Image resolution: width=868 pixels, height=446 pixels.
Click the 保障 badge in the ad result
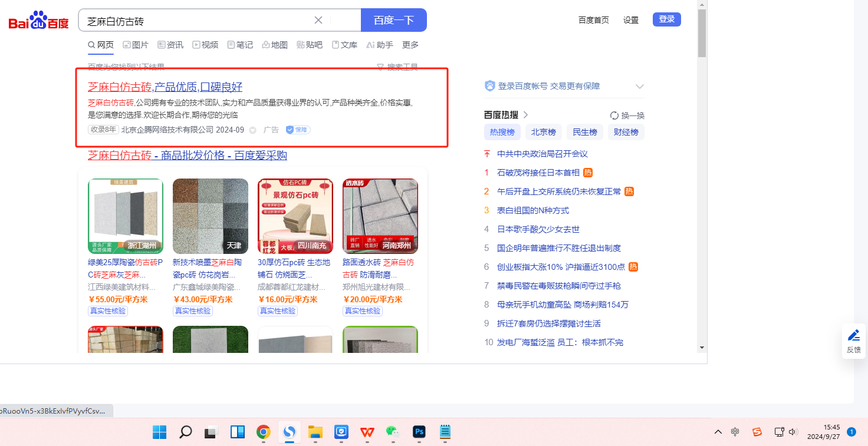click(298, 130)
